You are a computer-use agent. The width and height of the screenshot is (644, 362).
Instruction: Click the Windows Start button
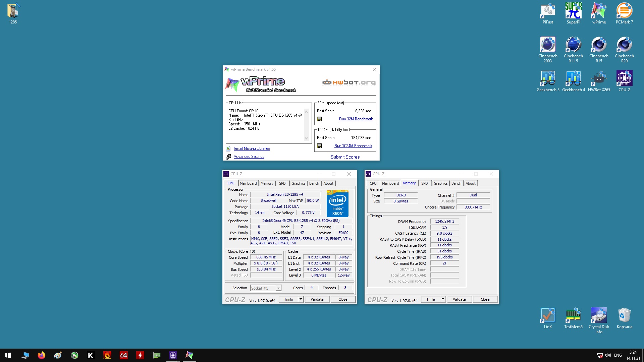coord(8,355)
